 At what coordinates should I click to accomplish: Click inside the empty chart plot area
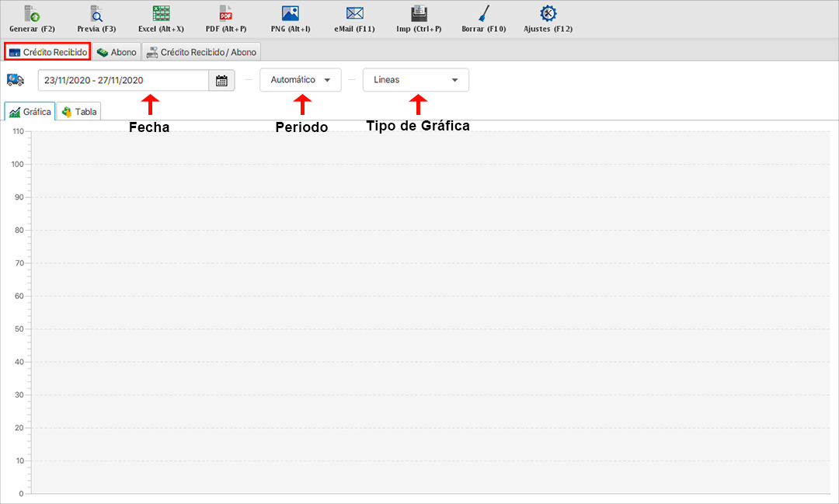point(431,311)
